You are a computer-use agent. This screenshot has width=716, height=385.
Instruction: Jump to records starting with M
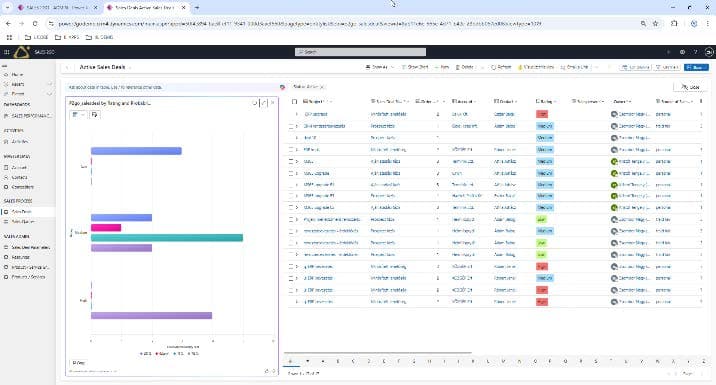(x=503, y=361)
